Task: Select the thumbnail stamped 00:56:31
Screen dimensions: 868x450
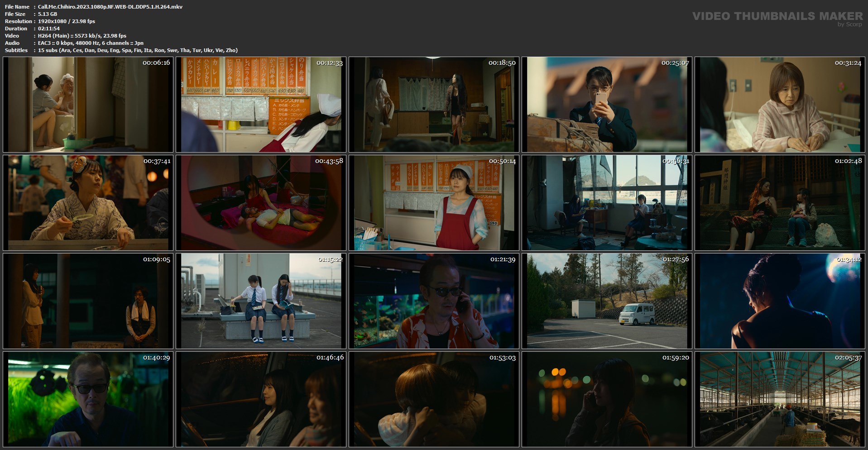Action: 607,203
